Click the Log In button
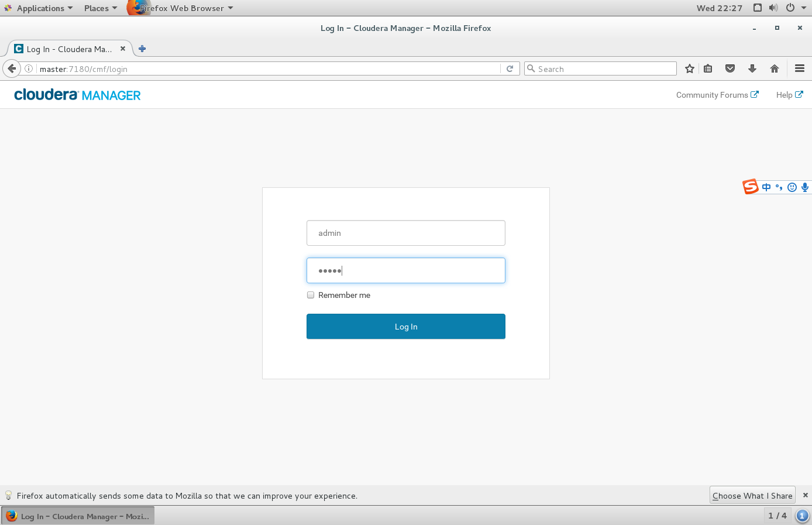Screen dimensions: 812x525 (x=406, y=327)
